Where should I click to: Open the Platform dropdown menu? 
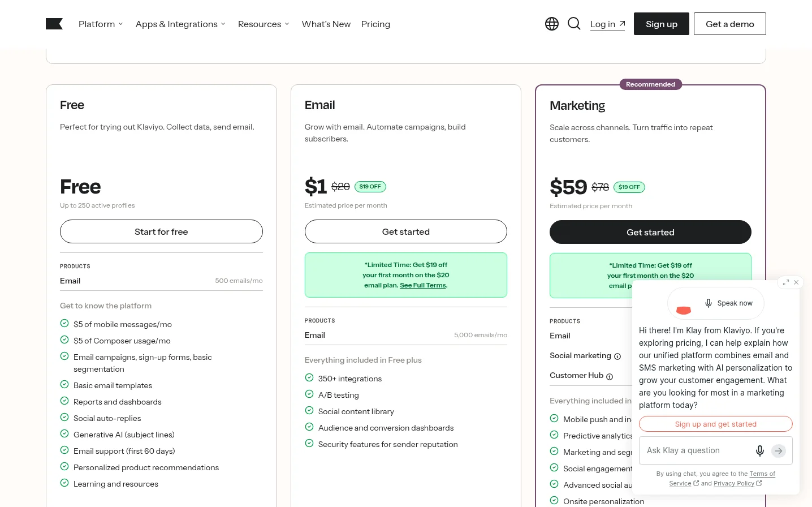(101, 24)
